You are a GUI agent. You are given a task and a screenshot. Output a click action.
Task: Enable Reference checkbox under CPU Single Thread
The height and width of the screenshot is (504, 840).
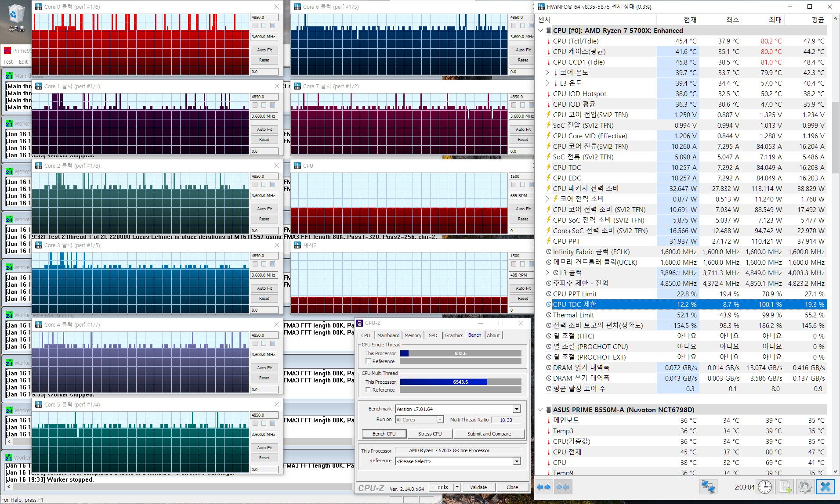368,361
